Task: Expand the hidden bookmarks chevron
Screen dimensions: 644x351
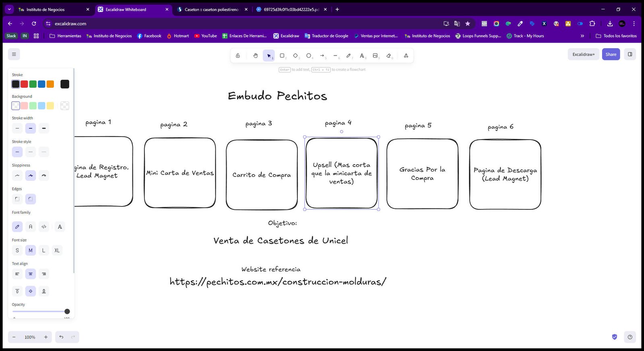Action: (582, 36)
